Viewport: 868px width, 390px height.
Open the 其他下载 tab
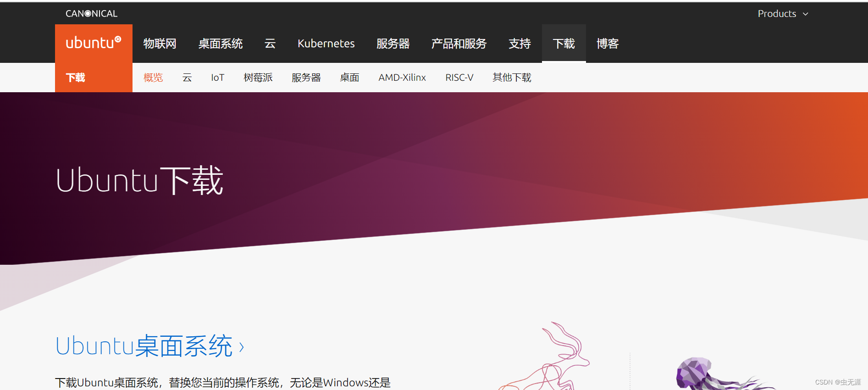coord(512,78)
